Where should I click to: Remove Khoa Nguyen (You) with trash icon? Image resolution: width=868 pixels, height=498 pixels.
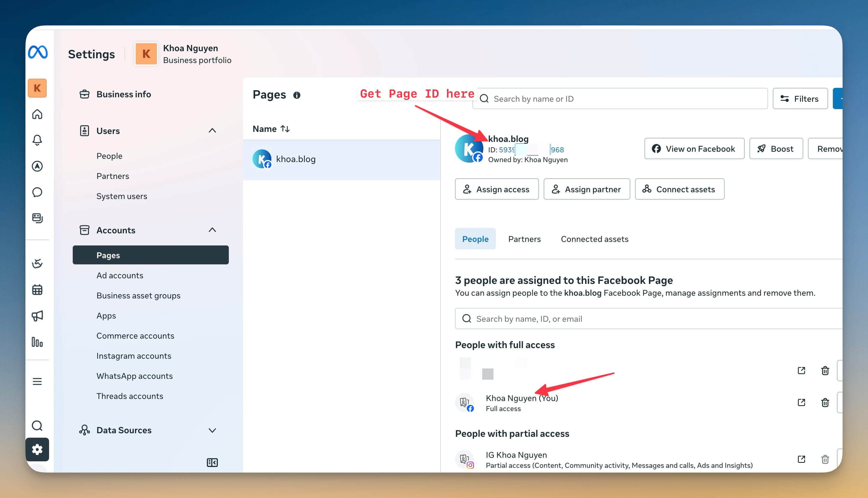(825, 402)
